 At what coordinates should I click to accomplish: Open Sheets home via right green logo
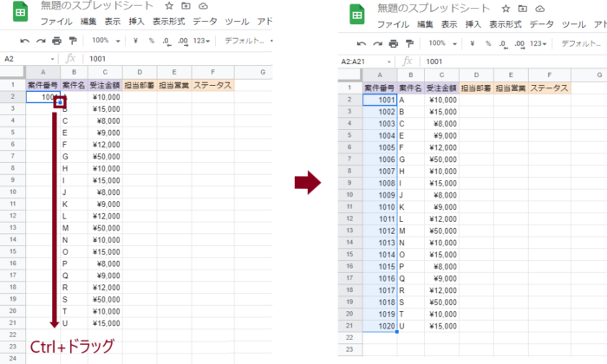[356, 15]
